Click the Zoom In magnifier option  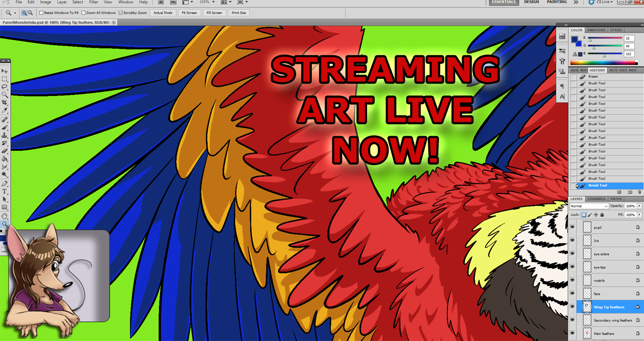tap(25, 12)
